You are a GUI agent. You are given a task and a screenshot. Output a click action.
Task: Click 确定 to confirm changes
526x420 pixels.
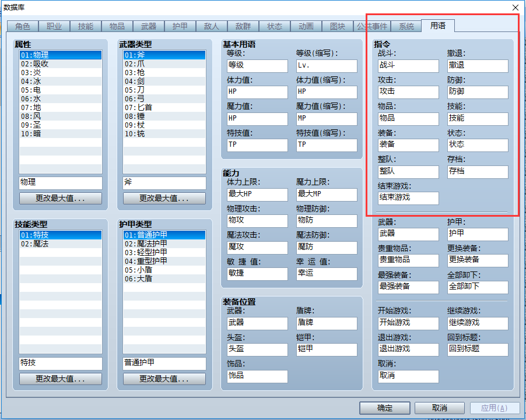(385, 408)
